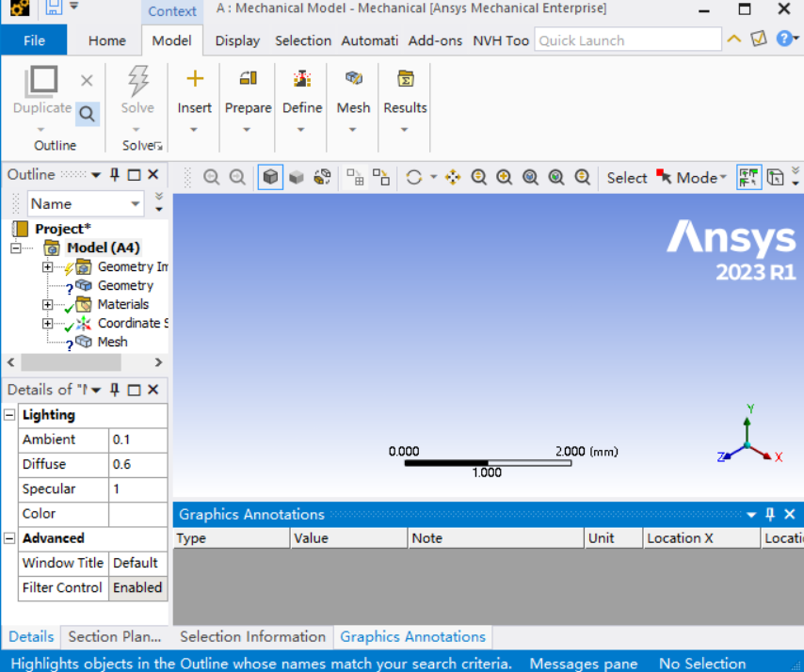Switch to the Display ribbon tab
804x672 pixels.
[237, 40]
